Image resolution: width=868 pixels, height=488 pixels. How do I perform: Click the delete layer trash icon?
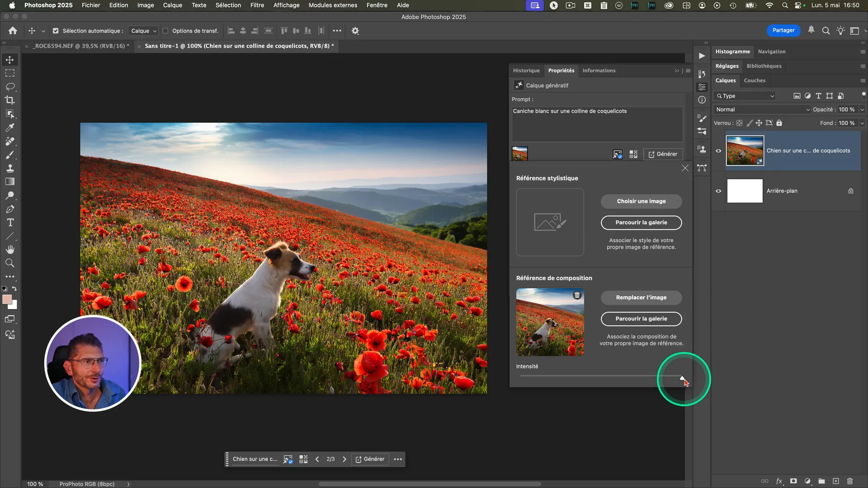[x=850, y=481]
